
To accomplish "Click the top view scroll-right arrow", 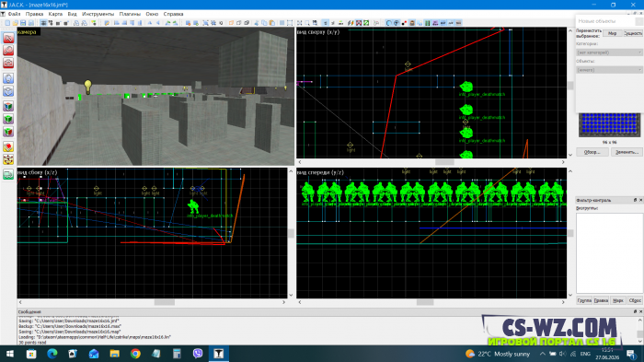I will [563, 162].
